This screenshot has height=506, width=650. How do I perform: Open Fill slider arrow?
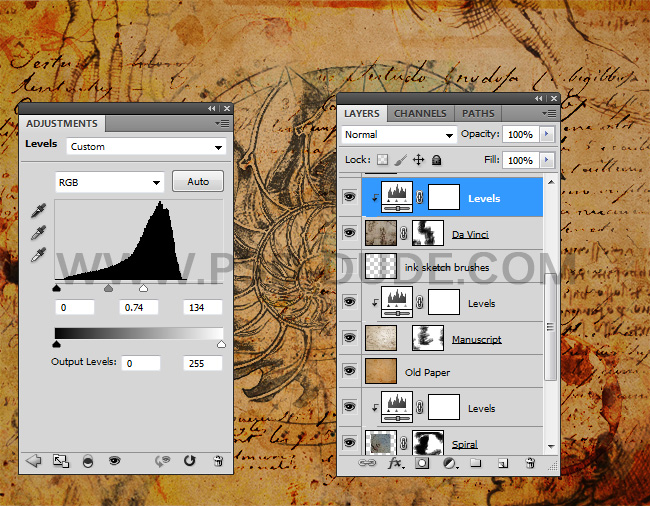coord(547,160)
